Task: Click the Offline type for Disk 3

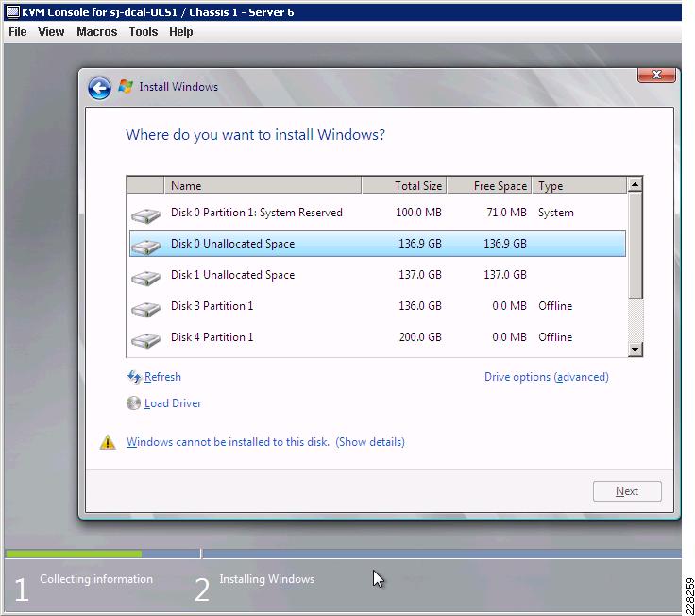Action: tap(555, 306)
